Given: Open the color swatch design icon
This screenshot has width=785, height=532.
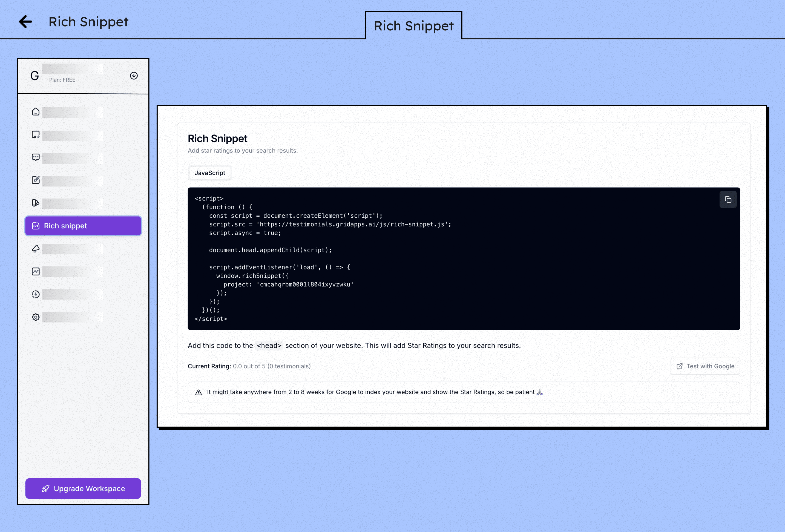Looking at the screenshot, I should click(x=36, y=203).
